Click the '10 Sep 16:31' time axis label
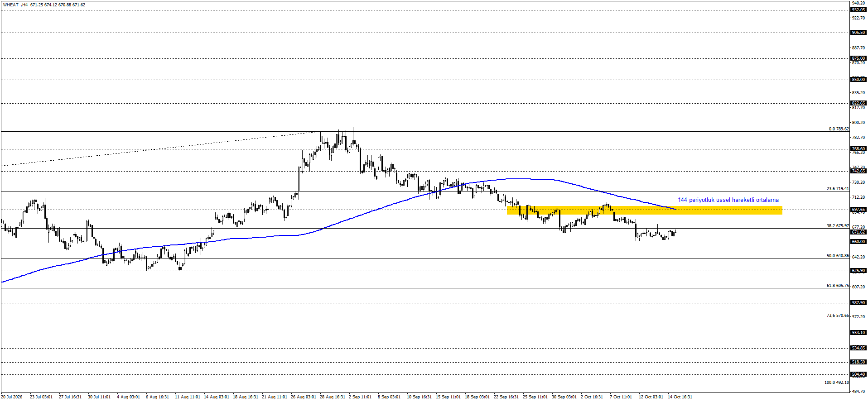Screen dimensions: 868x402 419,397
